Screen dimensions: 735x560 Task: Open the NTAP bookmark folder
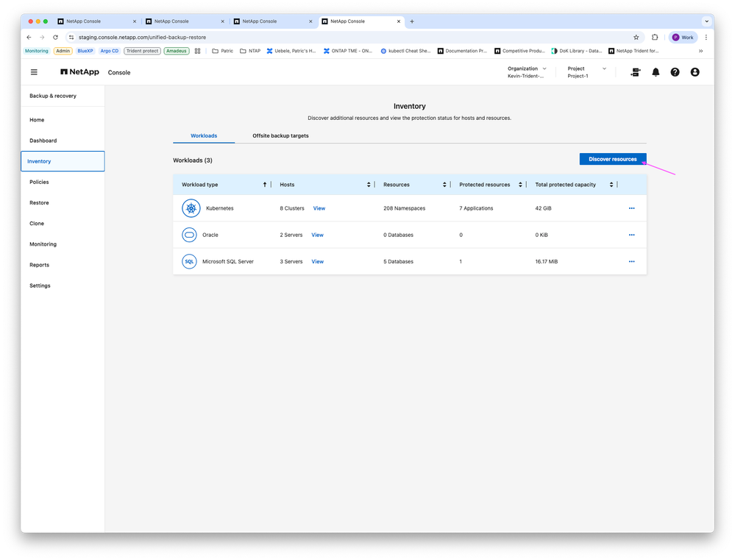pyautogui.click(x=250, y=51)
